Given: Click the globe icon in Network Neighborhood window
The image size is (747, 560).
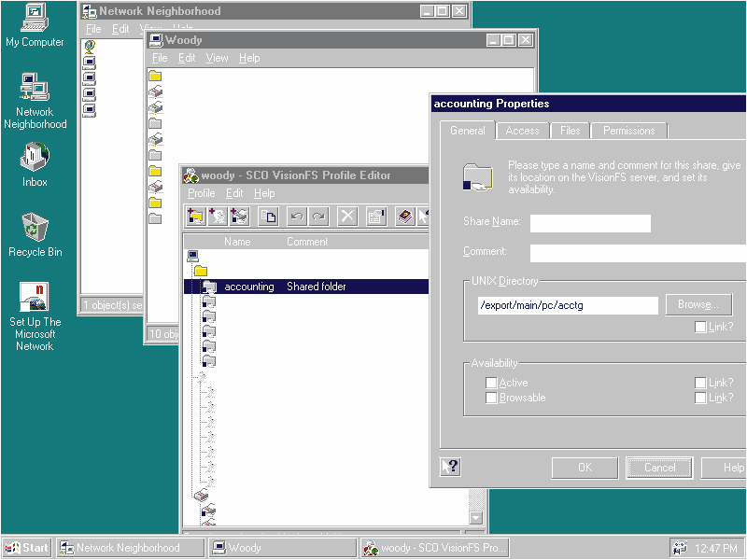Looking at the screenshot, I should tap(89, 46).
